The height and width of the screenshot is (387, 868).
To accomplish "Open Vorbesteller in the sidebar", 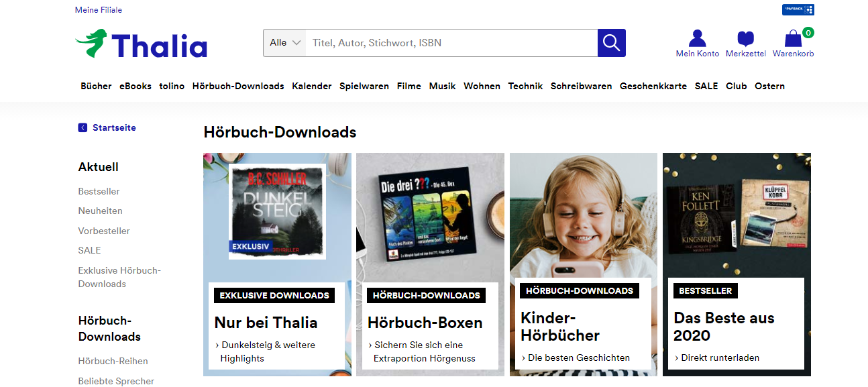I will tap(104, 231).
